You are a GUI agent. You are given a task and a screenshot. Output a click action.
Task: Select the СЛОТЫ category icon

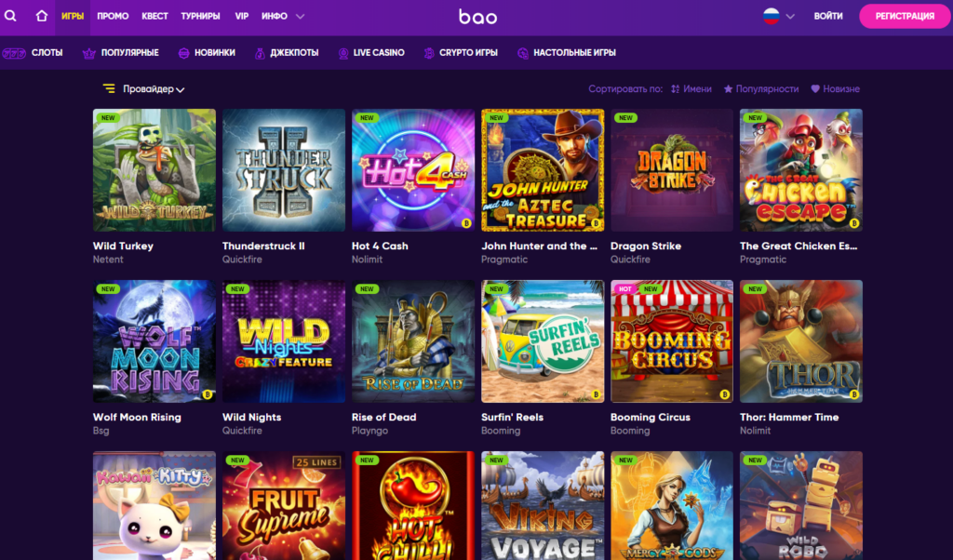[14, 53]
